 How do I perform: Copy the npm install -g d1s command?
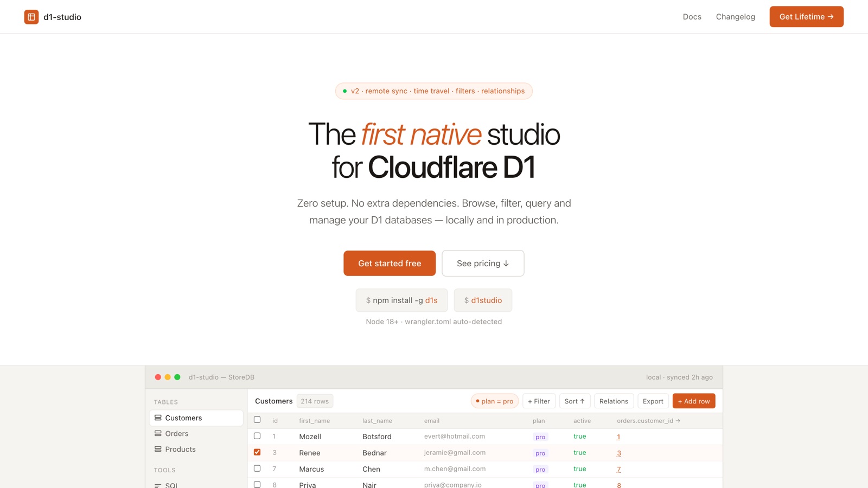401,300
